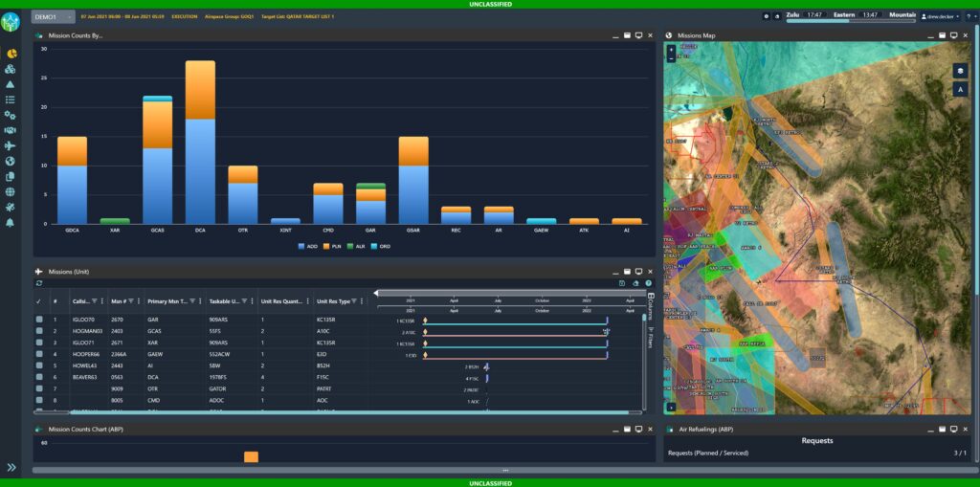Open the Filters side tab
This screenshot has height=487, width=980.
pos(651,338)
